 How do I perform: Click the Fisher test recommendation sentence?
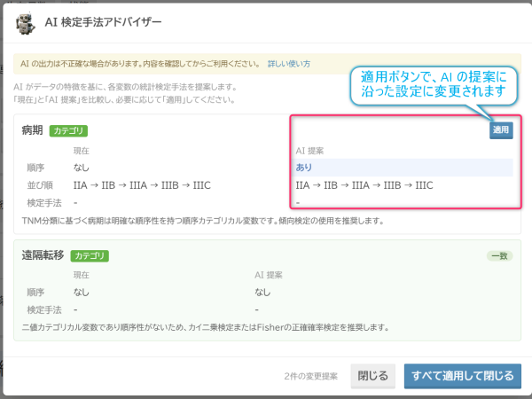pyautogui.click(x=206, y=327)
